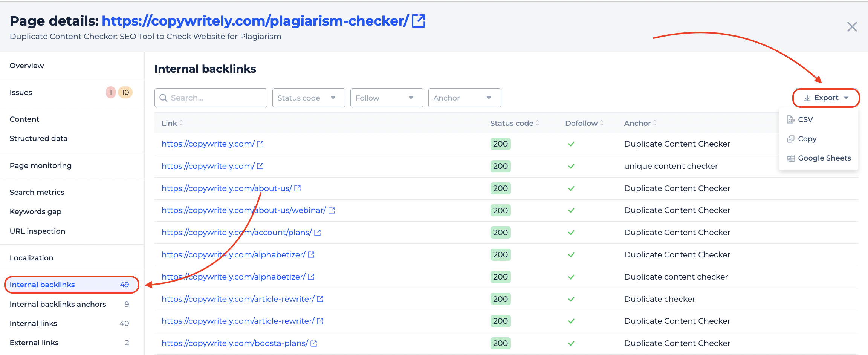Open external icon for about-us/ link

(x=297, y=188)
